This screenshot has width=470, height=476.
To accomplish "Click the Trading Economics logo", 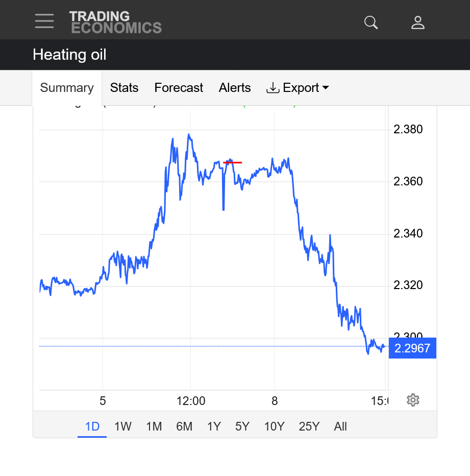I will [115, 22].
